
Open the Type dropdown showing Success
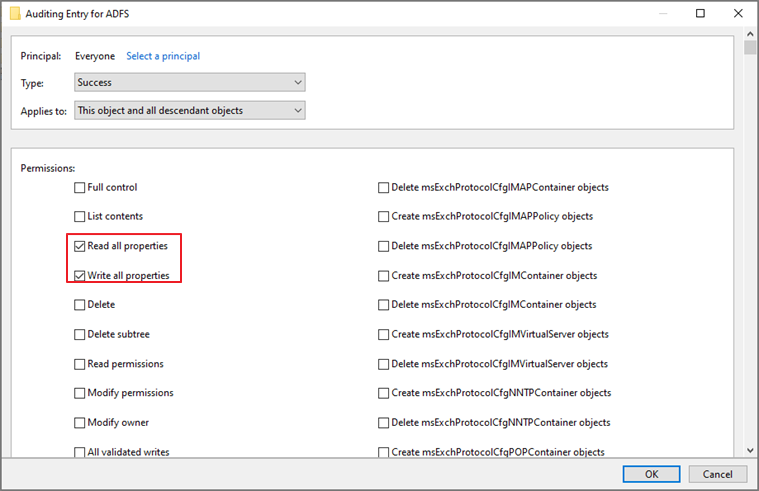(190, 82)
